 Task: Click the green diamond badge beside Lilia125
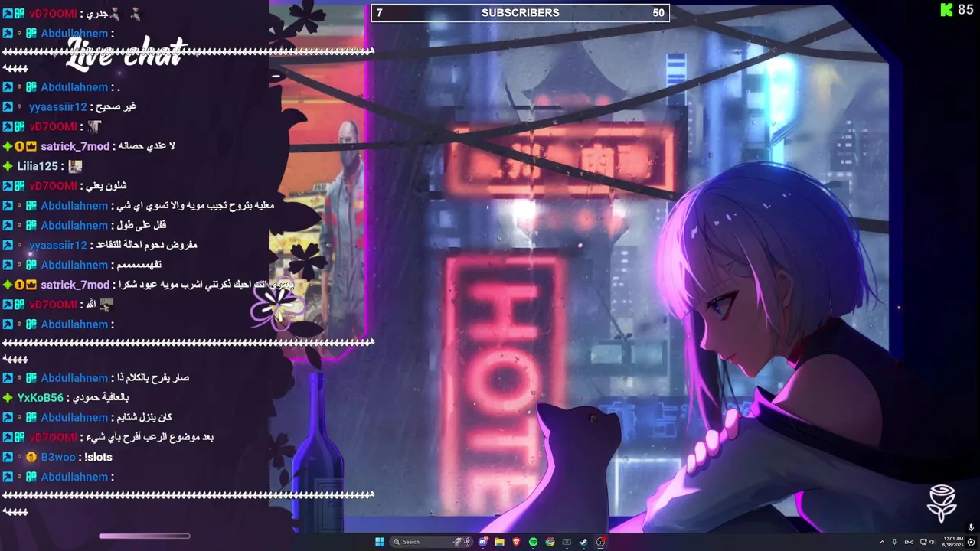(8, 166)
